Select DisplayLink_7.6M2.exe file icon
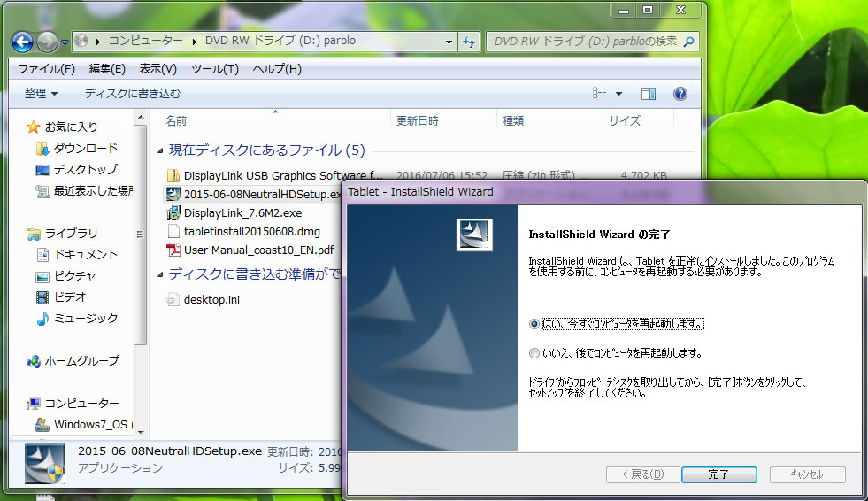 point(173,212)
